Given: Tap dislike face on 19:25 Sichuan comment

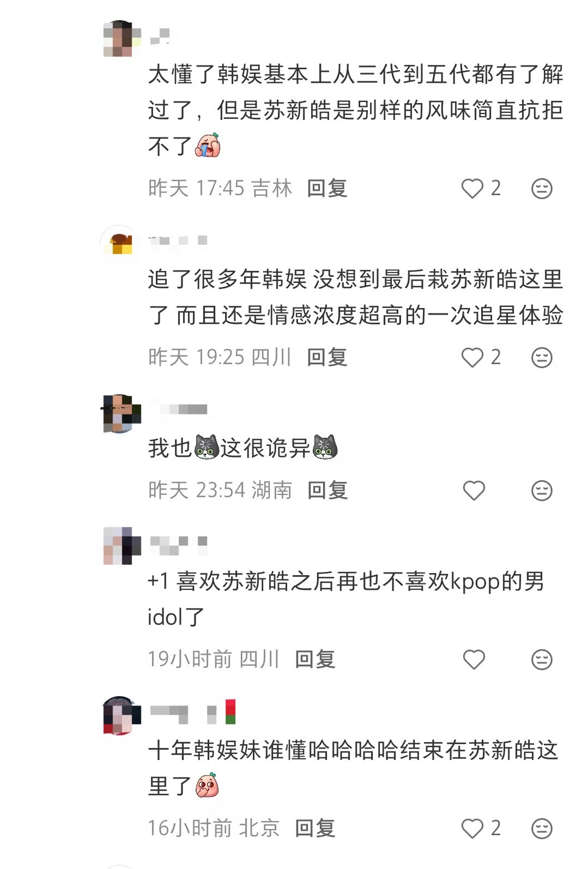Looking at the screenshot, I should 542,358.
